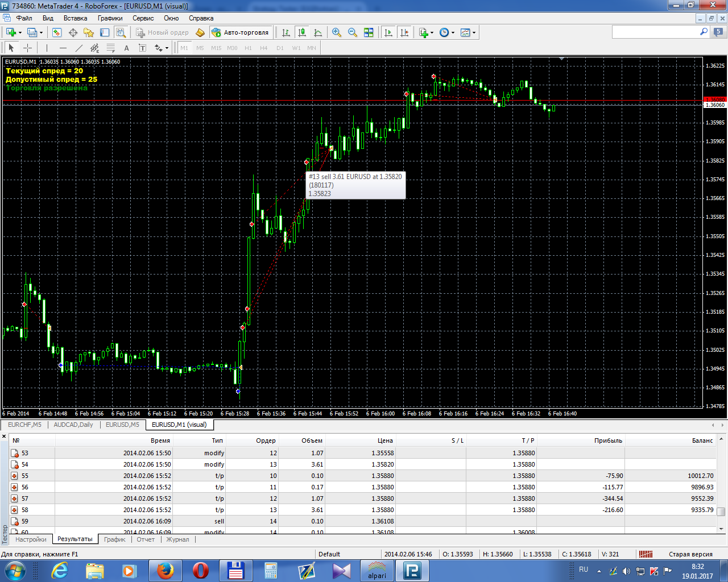728x582 pixels.
Task: Open the Графики menu
Action: (110, 18)
